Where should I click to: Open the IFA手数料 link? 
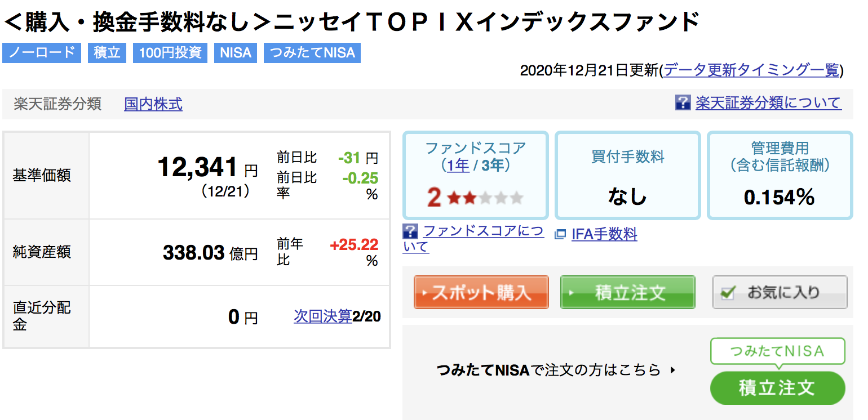[x=604, y=234]
